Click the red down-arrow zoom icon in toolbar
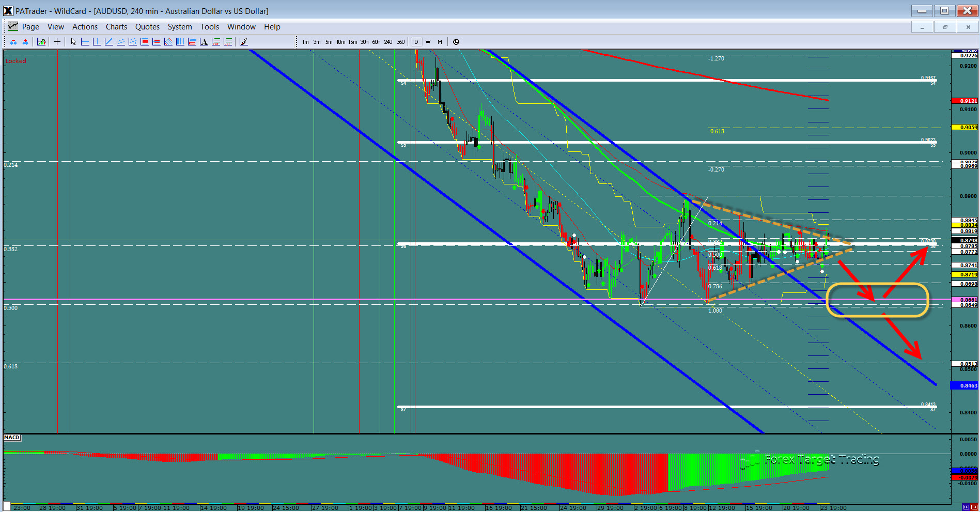This screenshot has height=512, width=980. 13,42
